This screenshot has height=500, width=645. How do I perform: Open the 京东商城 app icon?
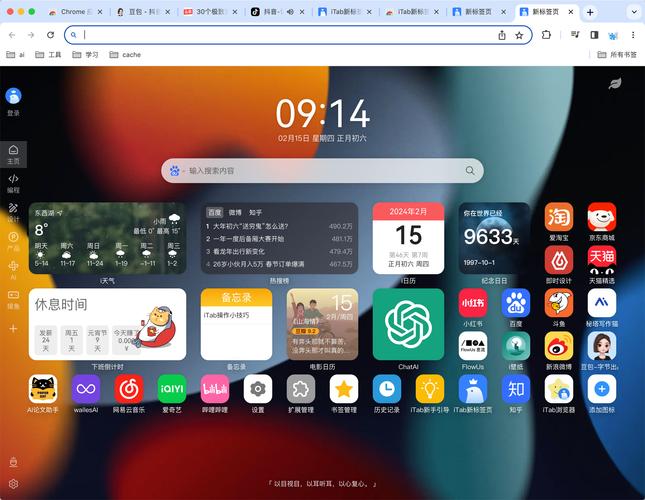[x=602, y=217]
